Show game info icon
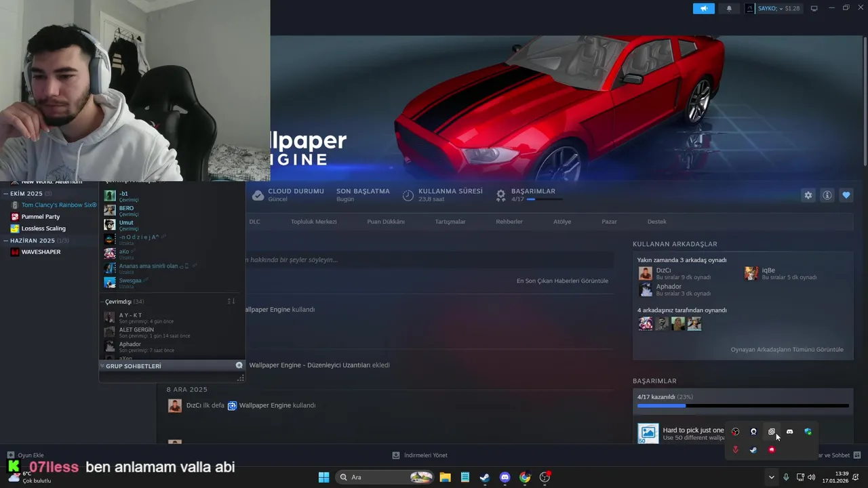868x488 pixels. [x=827, y=195]
